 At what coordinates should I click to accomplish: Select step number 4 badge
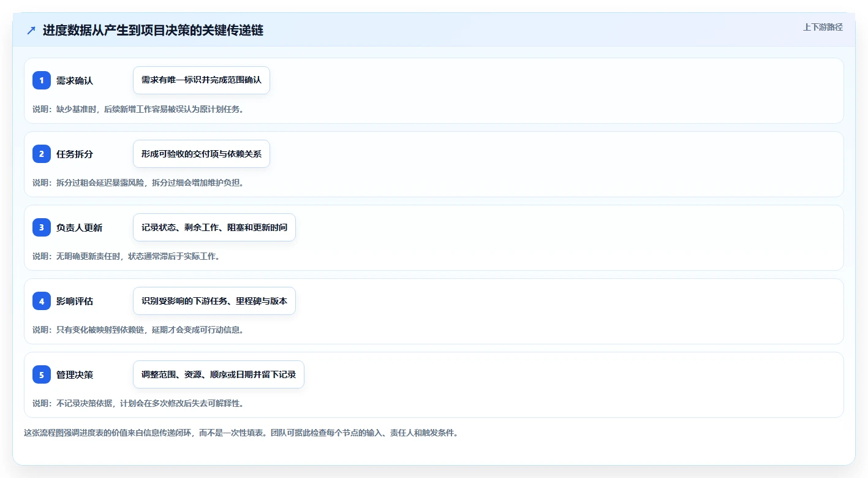coord(42,301)
